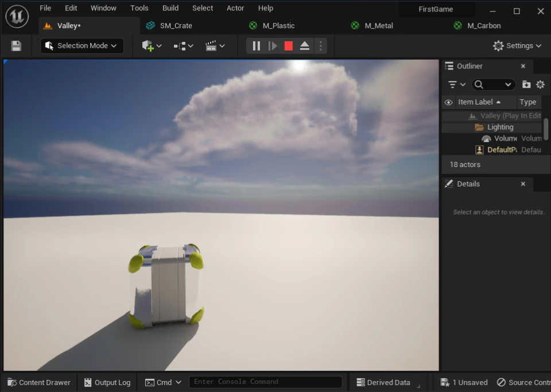Screen dimensions: 551x392
Task: Open the Content Drawer
Action: click(x=39, y=382)
